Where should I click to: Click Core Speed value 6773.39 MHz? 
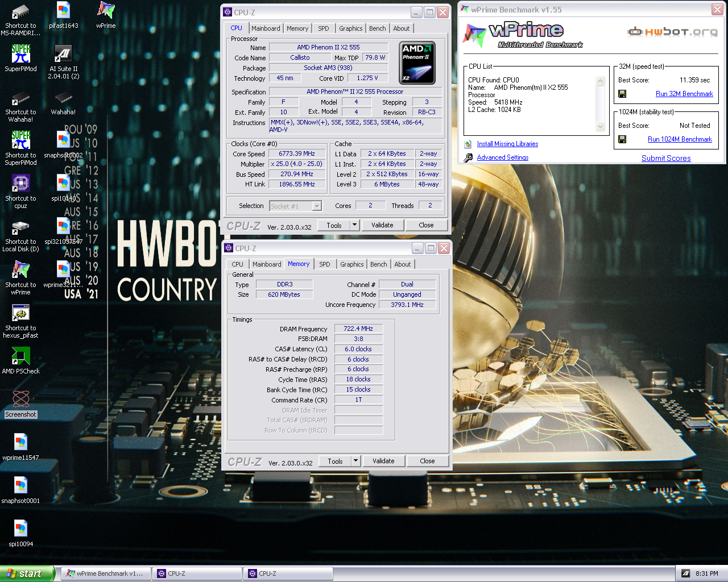(297, 154)
